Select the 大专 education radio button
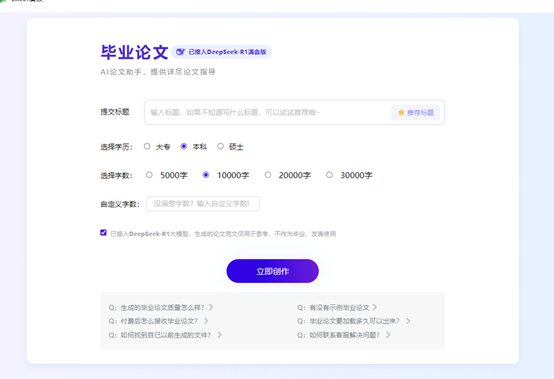 pyautogui.click(x=147, y=146)
